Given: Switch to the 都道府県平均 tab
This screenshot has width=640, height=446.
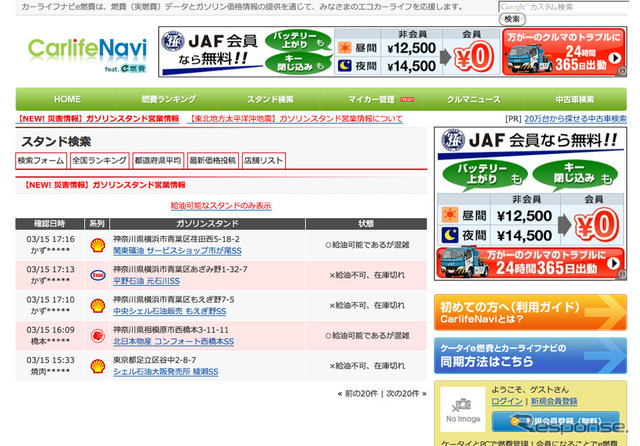Looking at the screenshot, I should tap(158, 160).
